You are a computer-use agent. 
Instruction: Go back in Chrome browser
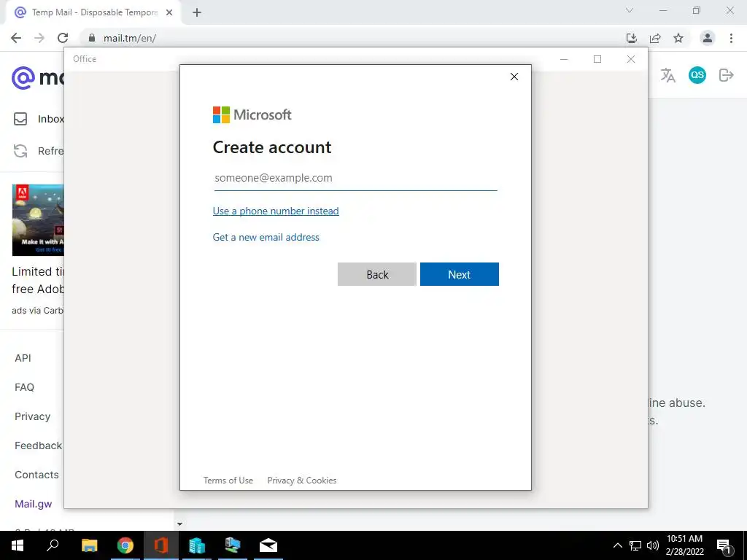[16, 38]
